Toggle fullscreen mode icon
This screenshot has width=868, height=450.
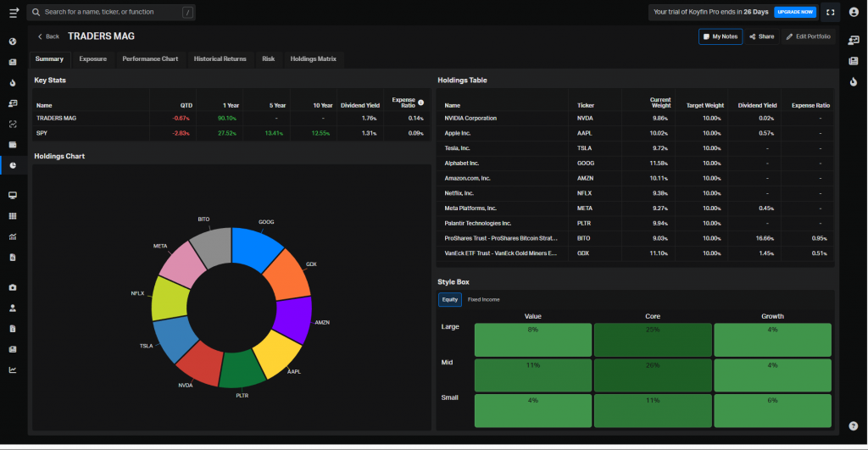pos(831,12)
